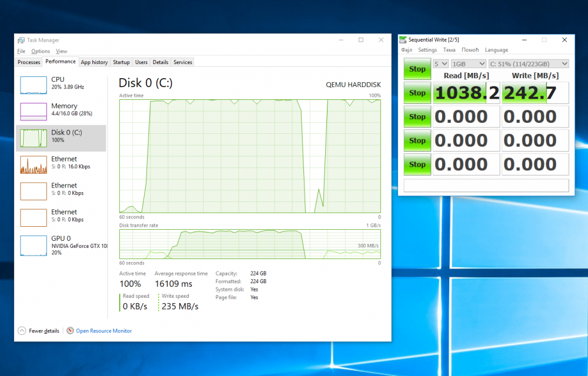Open the Performance tab

[61, 62]
